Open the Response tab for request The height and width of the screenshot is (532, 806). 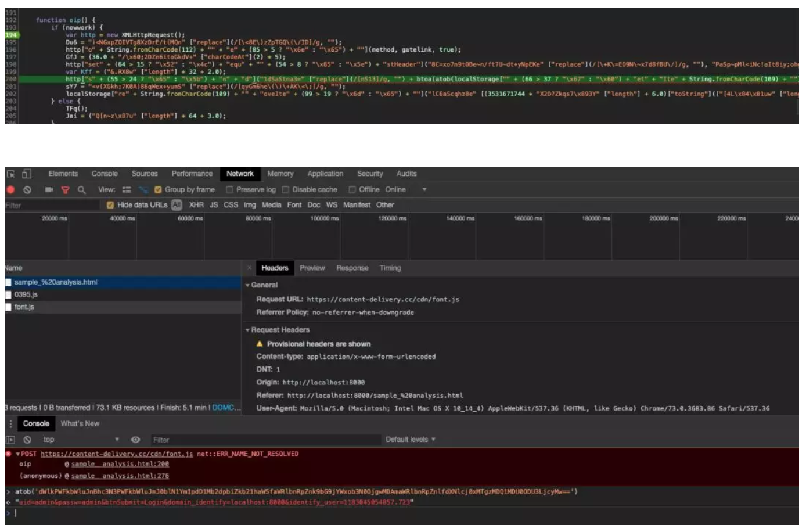(x=352, y=268)
